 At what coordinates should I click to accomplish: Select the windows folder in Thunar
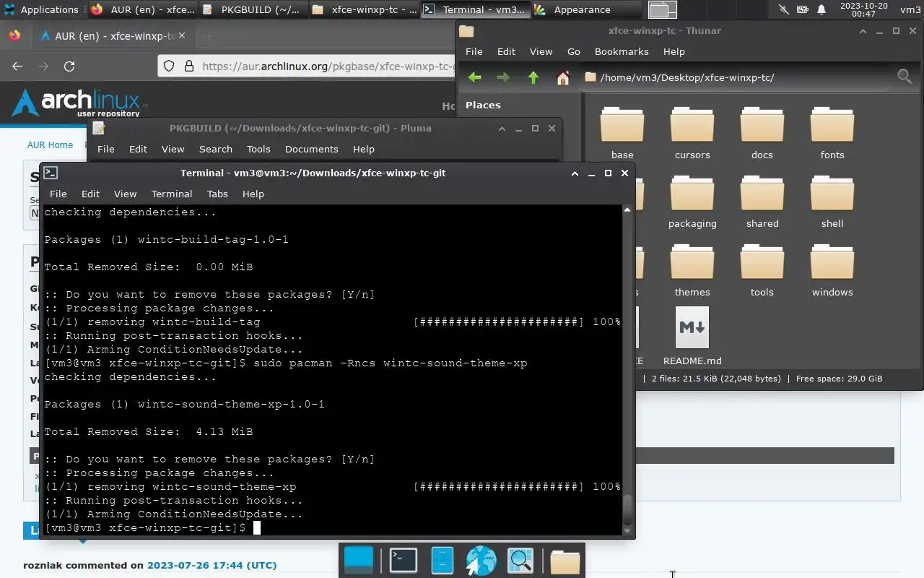(832, 271)
